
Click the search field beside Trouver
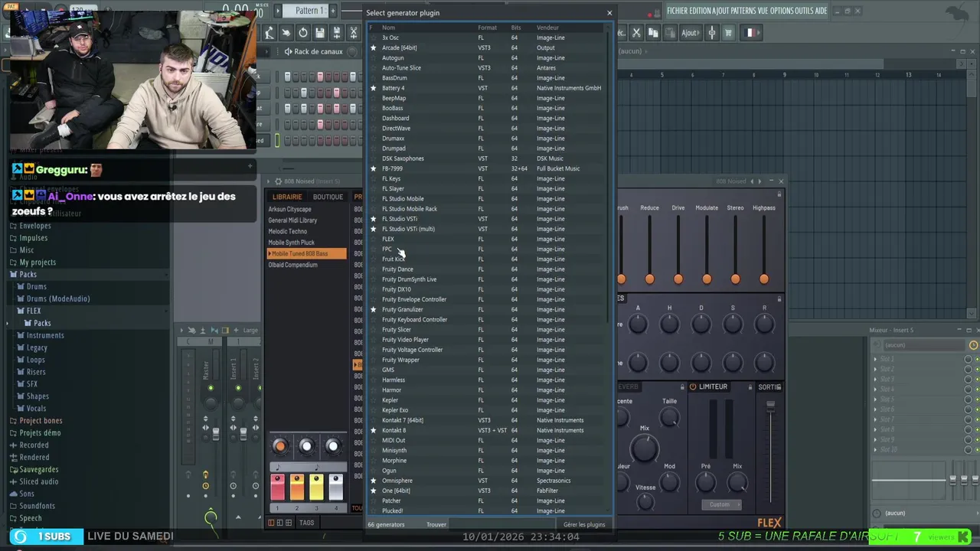[501, 524]
